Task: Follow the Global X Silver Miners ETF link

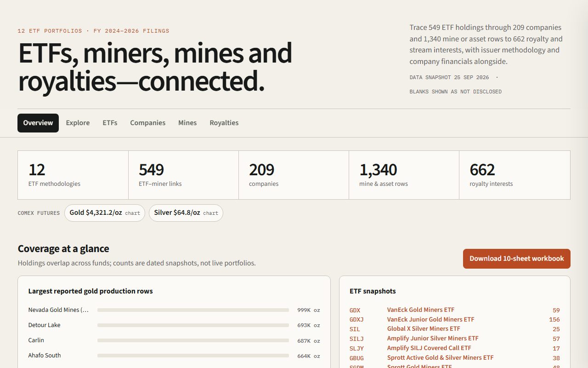Action: [x=424, y=329]
